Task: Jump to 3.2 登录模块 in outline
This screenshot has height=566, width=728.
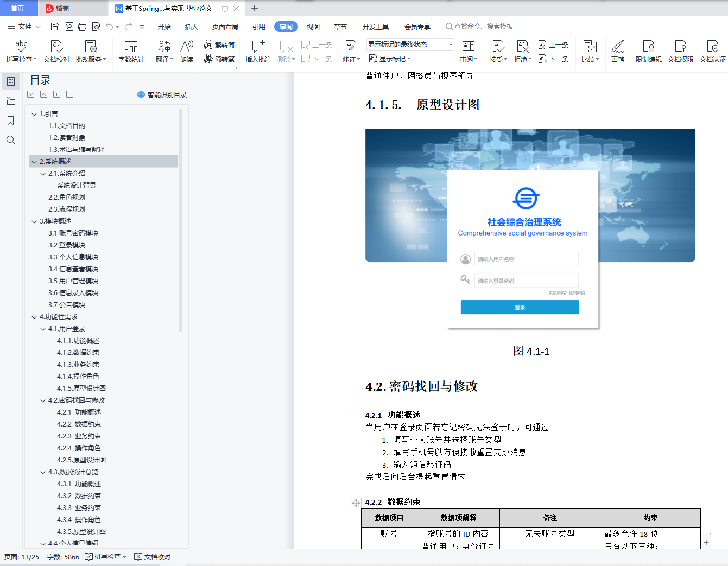Action: pyautogui.click(x=67, y=245)
